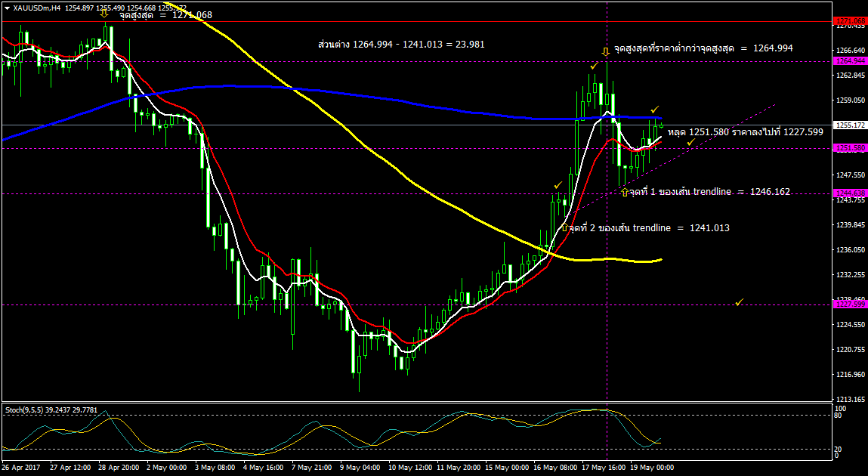This screenshot has width=868, height=476.
Task: Click the XAUUSDm,H4 symbol title text
Action: click(x=36, y=8)
